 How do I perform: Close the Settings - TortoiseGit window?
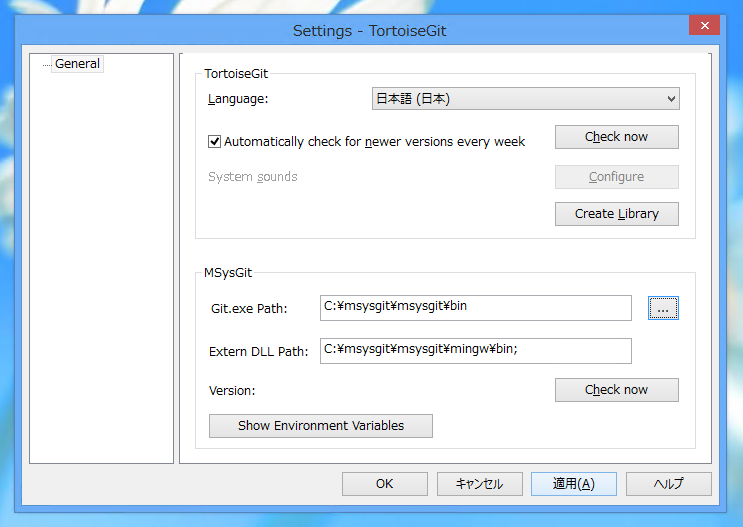point(704,25)
